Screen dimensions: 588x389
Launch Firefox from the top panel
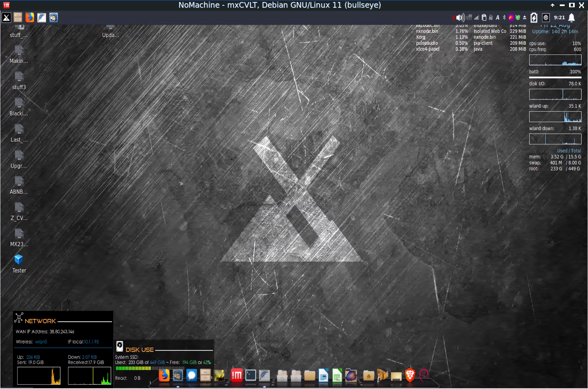30,17
